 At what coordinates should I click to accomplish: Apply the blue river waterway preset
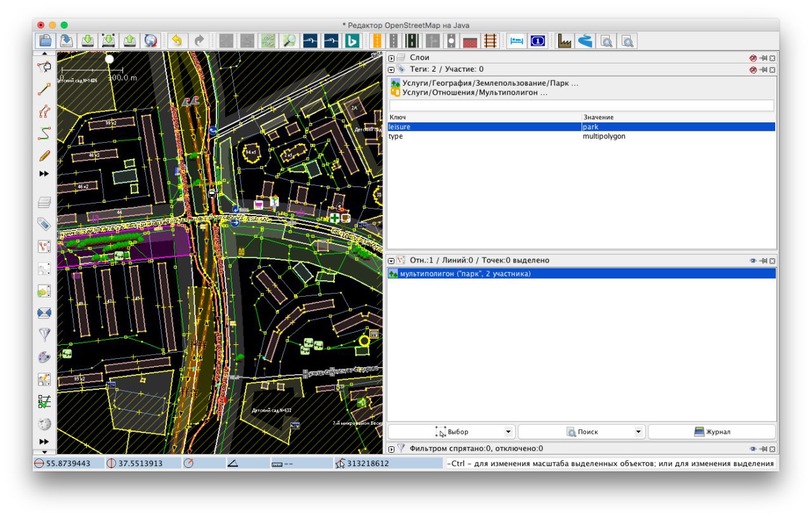click(x=585, y=41)
